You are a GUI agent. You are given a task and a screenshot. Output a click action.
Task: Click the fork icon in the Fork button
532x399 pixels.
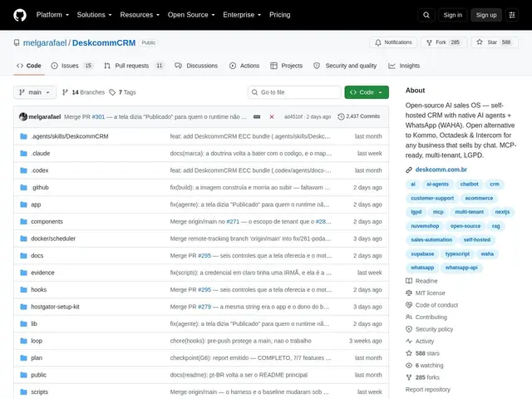point(429,42)
